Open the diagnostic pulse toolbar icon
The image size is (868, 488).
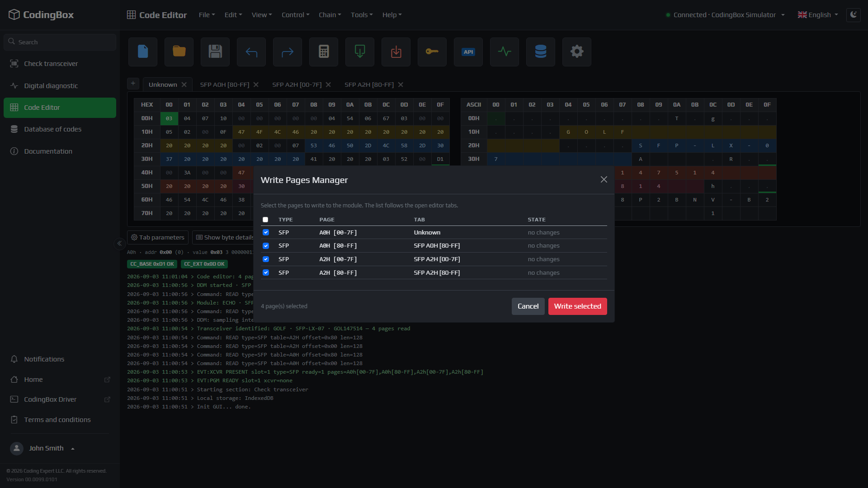[505, 52]
